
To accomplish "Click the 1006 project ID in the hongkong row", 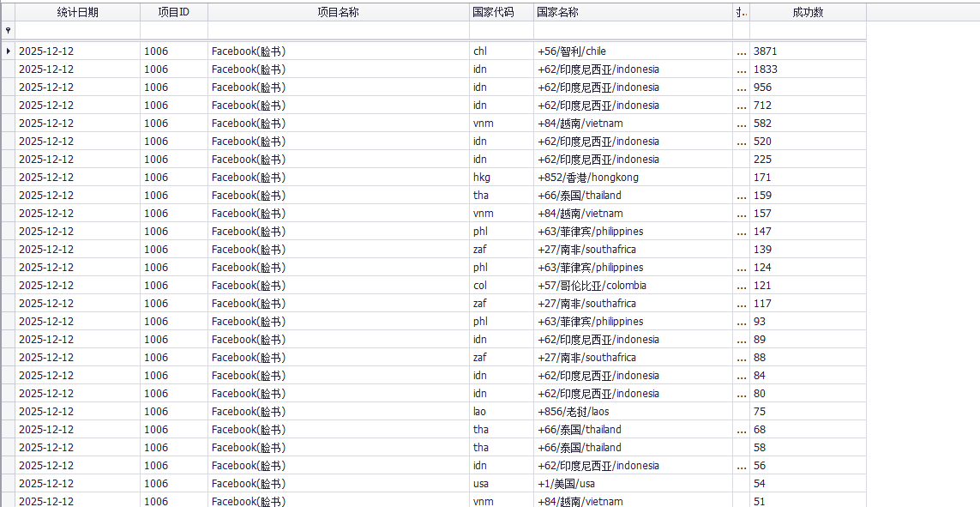I will 174,178.
